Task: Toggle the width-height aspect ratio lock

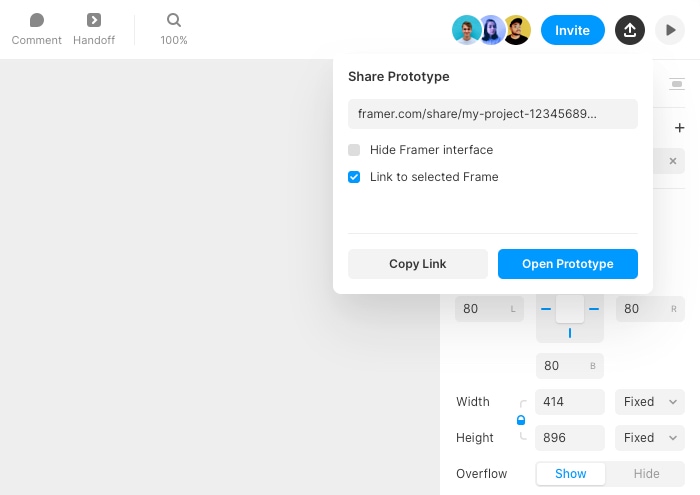Action: coord(521,420)
